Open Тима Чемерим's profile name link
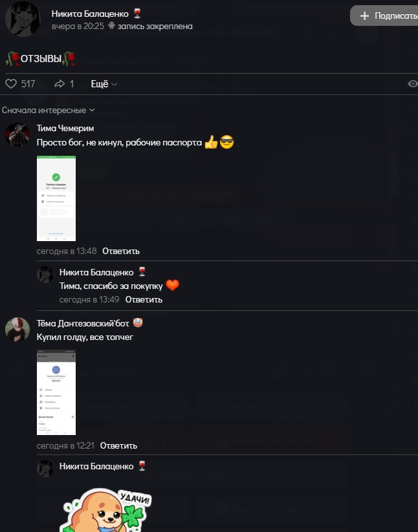This screenshot has width=418, height=532. pos(65,128)
